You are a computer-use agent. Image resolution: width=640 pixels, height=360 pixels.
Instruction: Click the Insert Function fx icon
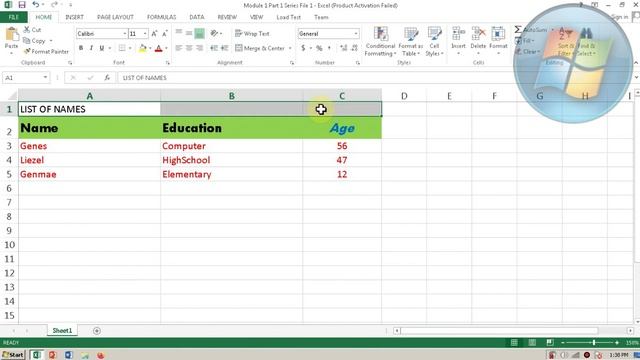coord(107,78)
